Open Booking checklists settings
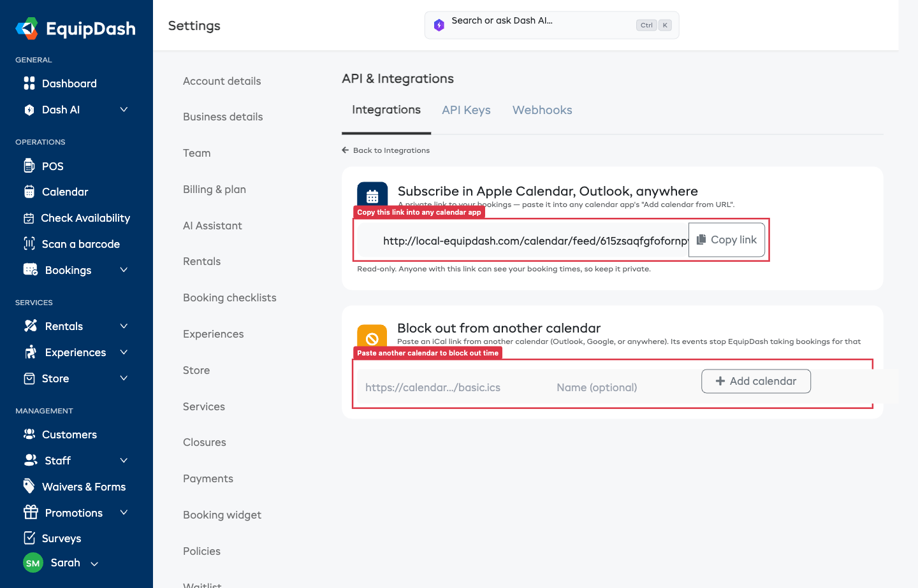Viewport: 918px width, 588px height. coord(229,298)
